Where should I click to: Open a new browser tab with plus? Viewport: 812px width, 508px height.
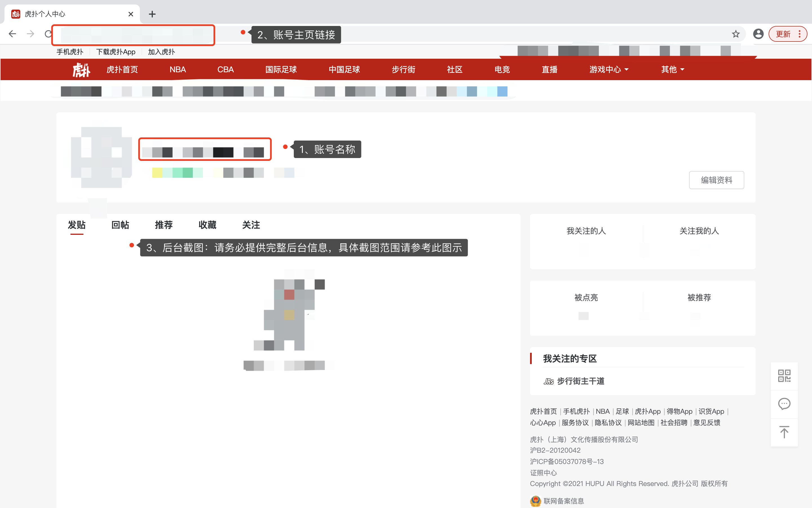point(152,14)
